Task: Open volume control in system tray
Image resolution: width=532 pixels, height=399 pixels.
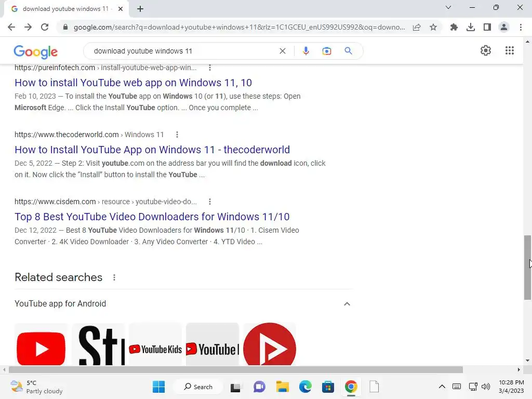Action: 486,387
